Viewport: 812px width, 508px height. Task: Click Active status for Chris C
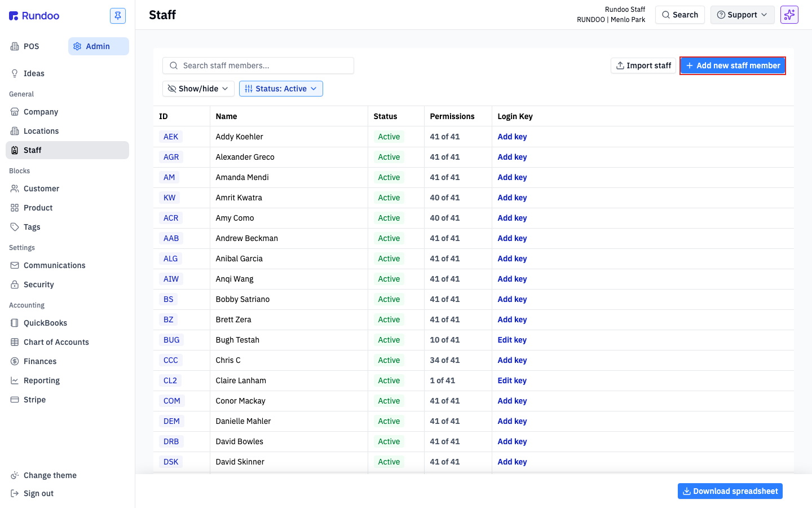[389, 360]
